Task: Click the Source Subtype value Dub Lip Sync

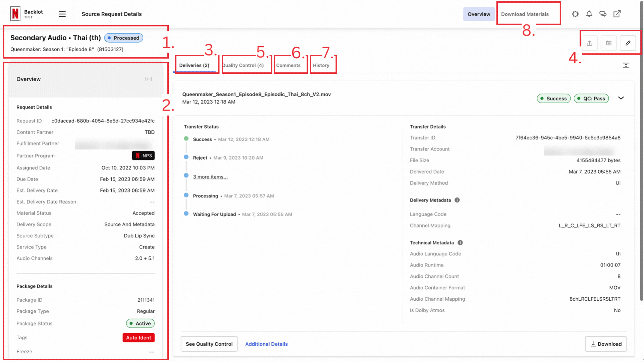Action: tap(139, 236)
